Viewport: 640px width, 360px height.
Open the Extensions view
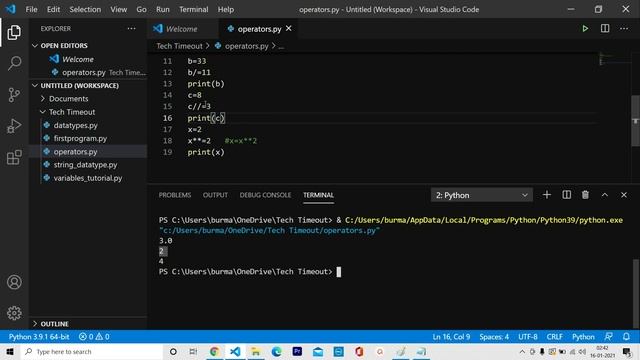pyautogui.click(x=14, y=157)
